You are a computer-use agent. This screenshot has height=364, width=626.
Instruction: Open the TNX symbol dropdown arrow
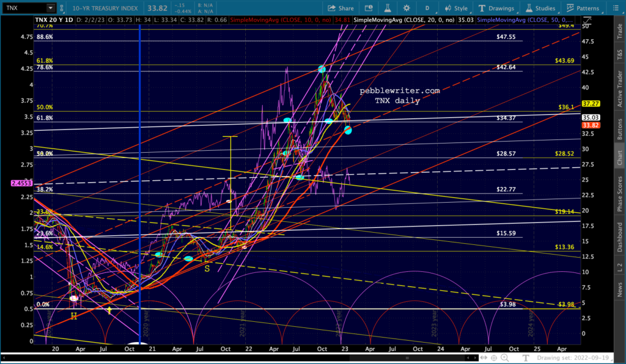(x=51, y=8)
